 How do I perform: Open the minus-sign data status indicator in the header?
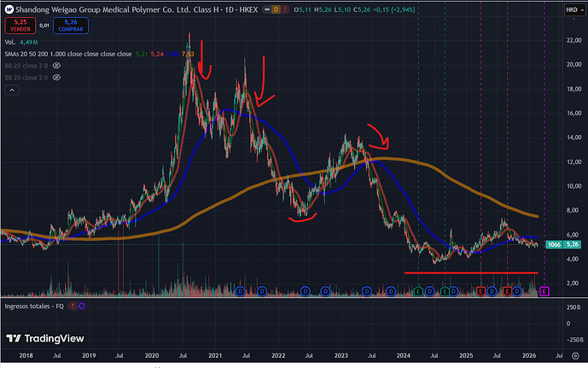[267, 9]
